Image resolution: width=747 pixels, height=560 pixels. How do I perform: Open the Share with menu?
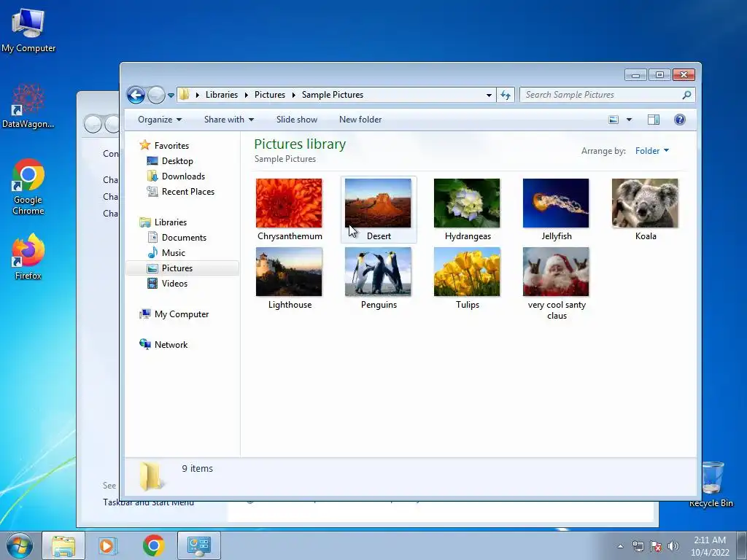click(228, 120)
